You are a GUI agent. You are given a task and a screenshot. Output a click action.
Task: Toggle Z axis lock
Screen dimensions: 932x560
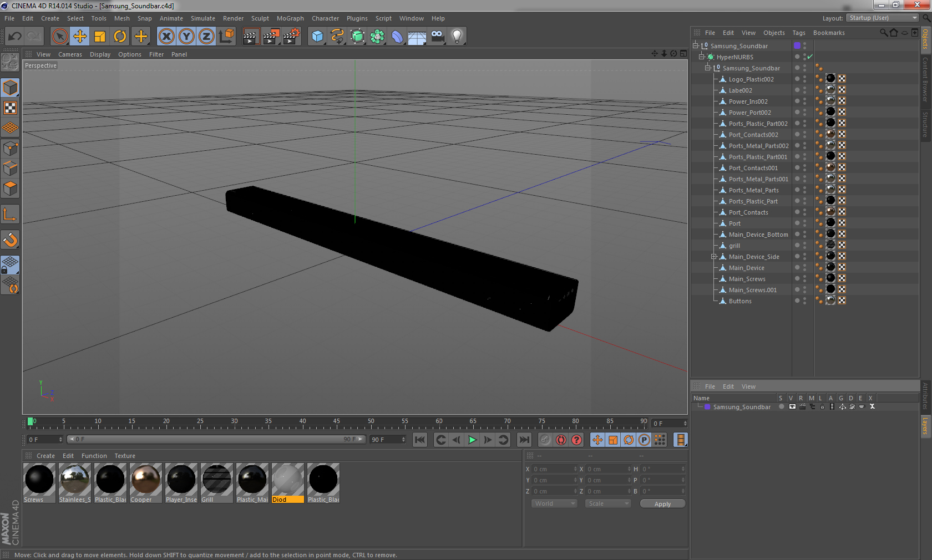(x=206, y=37)
